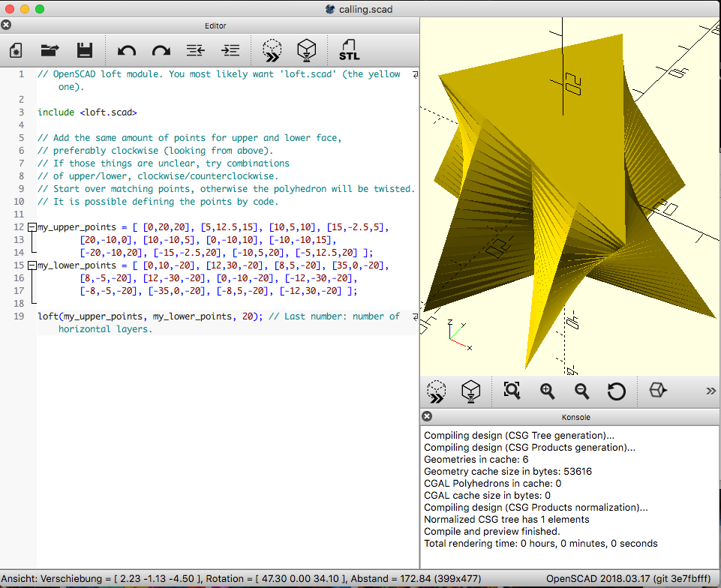Unindent the selected code lines

pyautogui.click(x=195, y=50)
